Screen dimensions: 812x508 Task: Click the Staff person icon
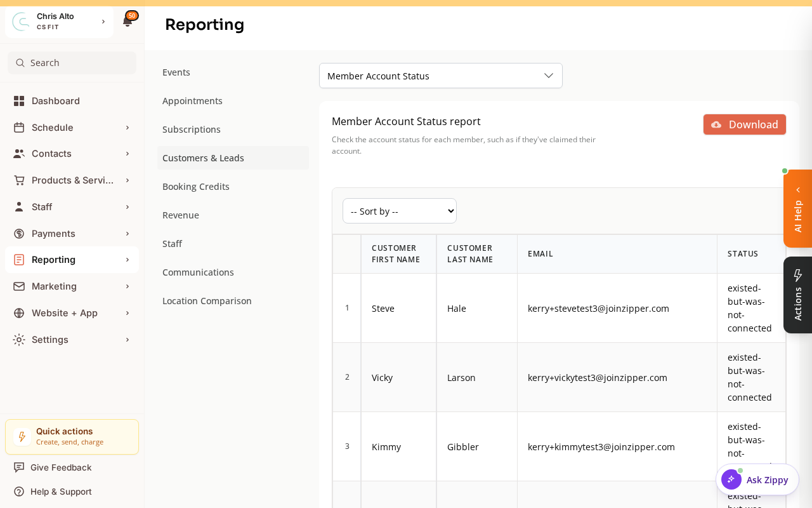point(19,207)
